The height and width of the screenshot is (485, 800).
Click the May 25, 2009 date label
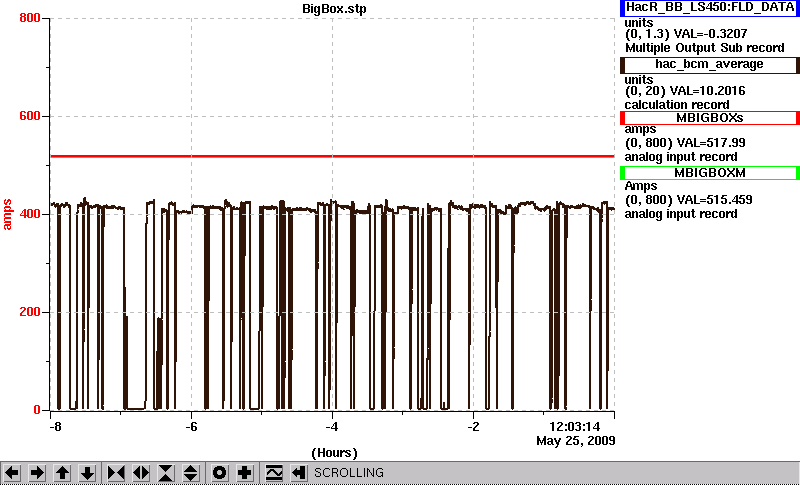click(x=576, y=441)
